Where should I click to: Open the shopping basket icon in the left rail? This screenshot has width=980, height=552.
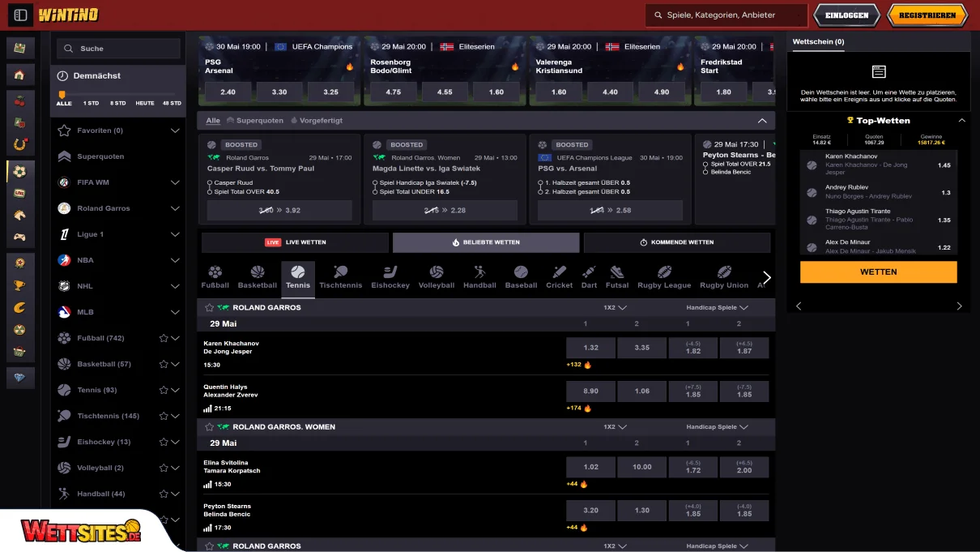19,353
